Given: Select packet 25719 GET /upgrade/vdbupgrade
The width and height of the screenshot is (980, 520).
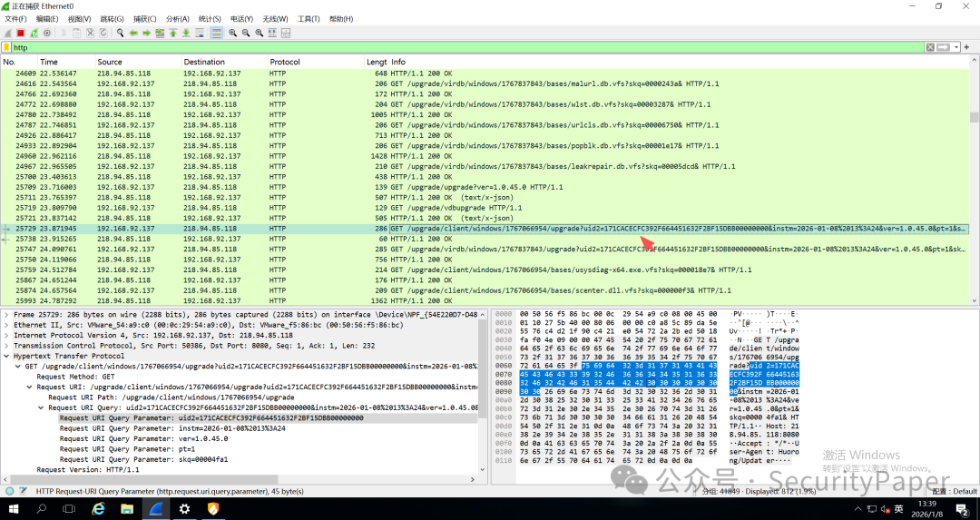Looking at the screenshot, I should (x=485, y=208).
